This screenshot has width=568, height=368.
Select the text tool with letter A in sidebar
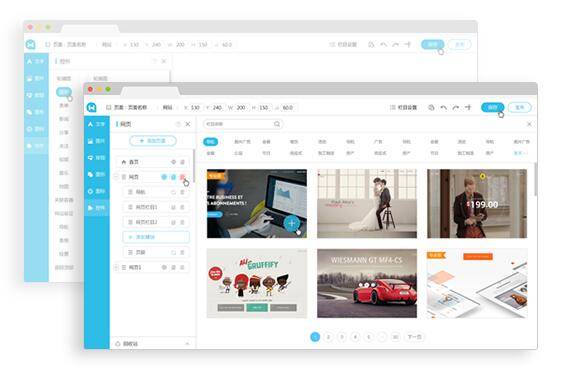click(x=96, y=124)
